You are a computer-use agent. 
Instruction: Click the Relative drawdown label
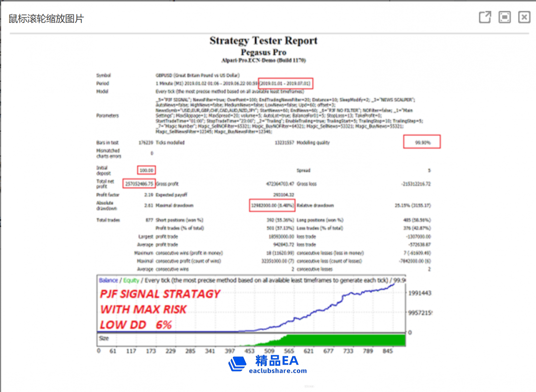point(315,205)
